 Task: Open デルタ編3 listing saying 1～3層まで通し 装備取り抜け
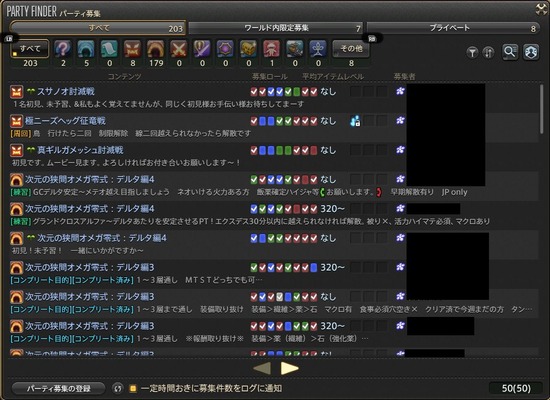pos(274,303)
